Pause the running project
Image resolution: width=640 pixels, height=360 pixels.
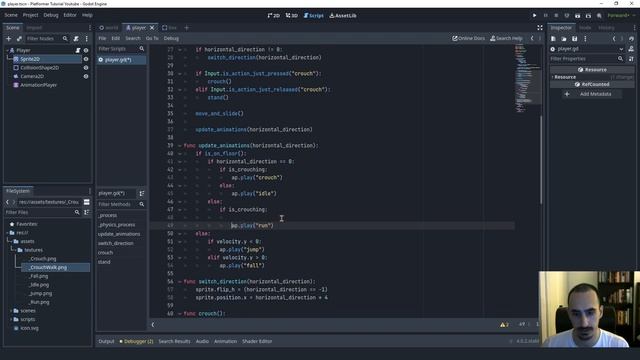coord(545,16)
